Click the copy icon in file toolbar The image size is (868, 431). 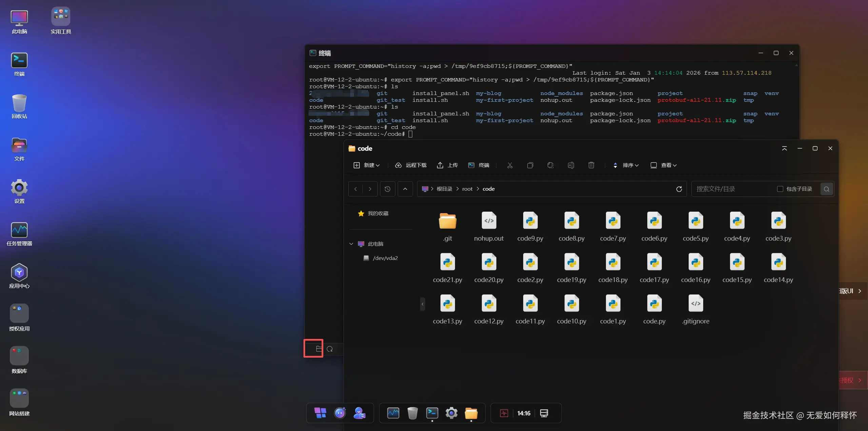tap(530, 165)
